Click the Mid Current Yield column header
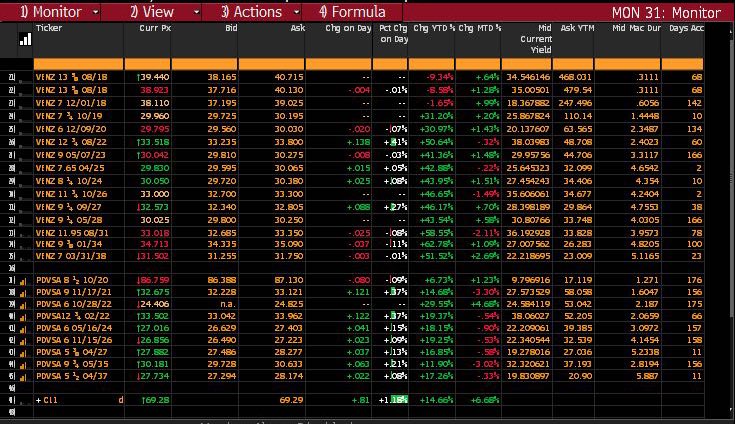Viewport: 735px width, 424px height. [x=535, y=39]
